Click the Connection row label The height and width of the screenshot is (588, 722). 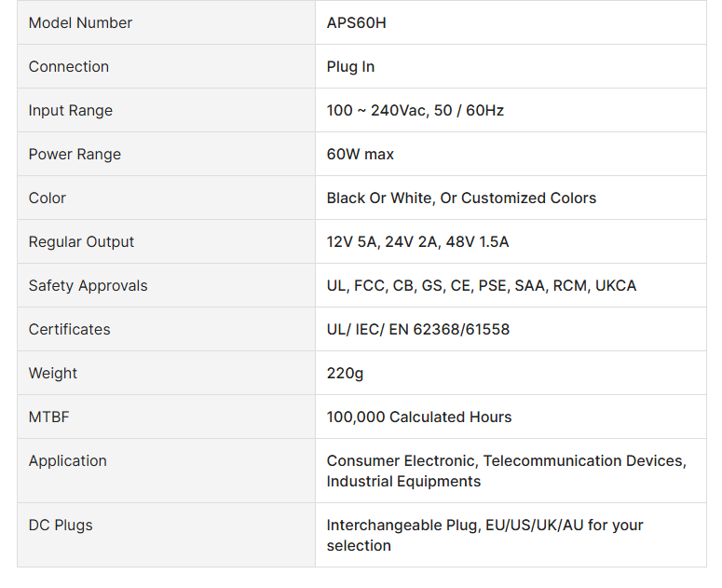pos(69,66)
